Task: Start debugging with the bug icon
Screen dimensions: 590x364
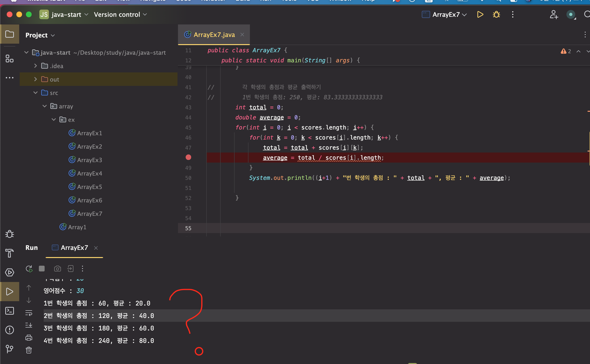Action: point(496,15)
